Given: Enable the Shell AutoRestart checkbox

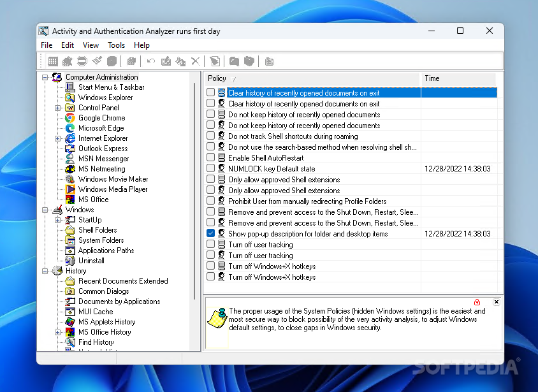Looking at the screenshot, I should pyautogui.click(x=210, y=157).
